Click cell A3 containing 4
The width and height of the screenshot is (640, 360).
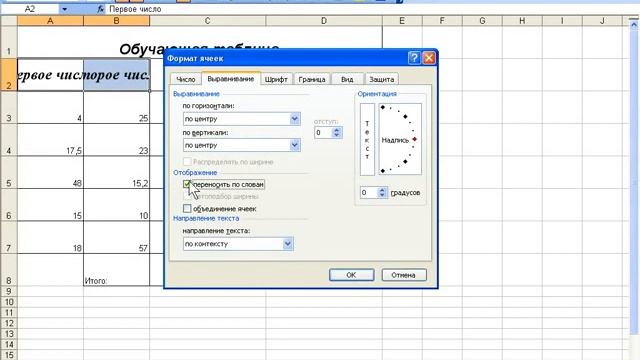click(50, 107)
